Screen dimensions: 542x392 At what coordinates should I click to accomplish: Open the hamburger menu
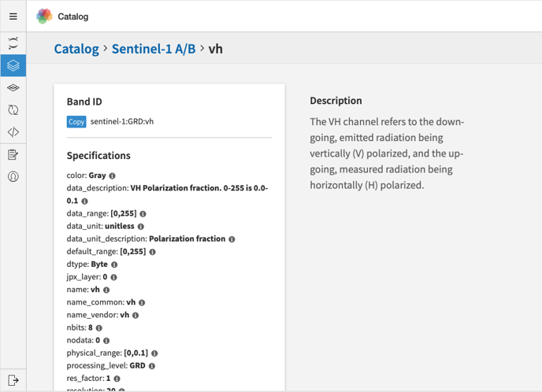[13, 16]
